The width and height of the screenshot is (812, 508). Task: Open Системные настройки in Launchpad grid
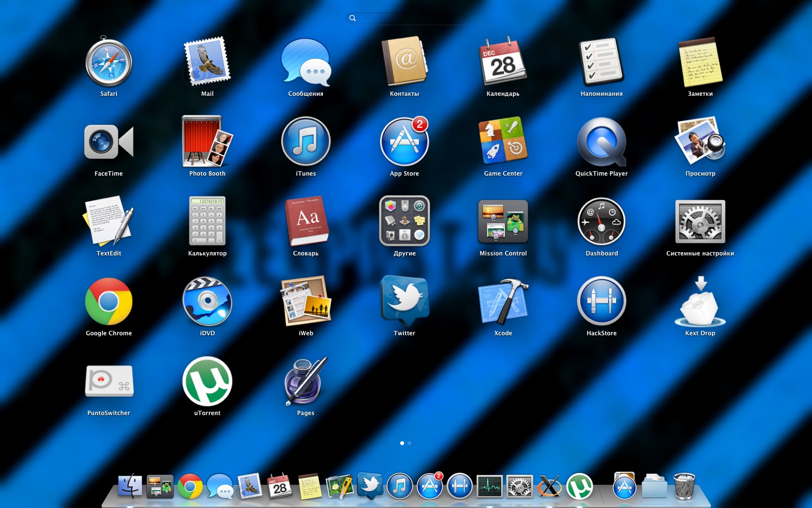point(700,221)
